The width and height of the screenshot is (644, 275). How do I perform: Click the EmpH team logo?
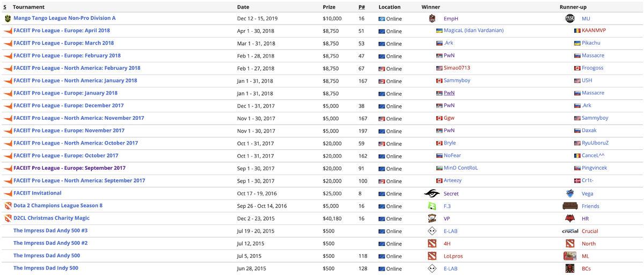[433, 19]
